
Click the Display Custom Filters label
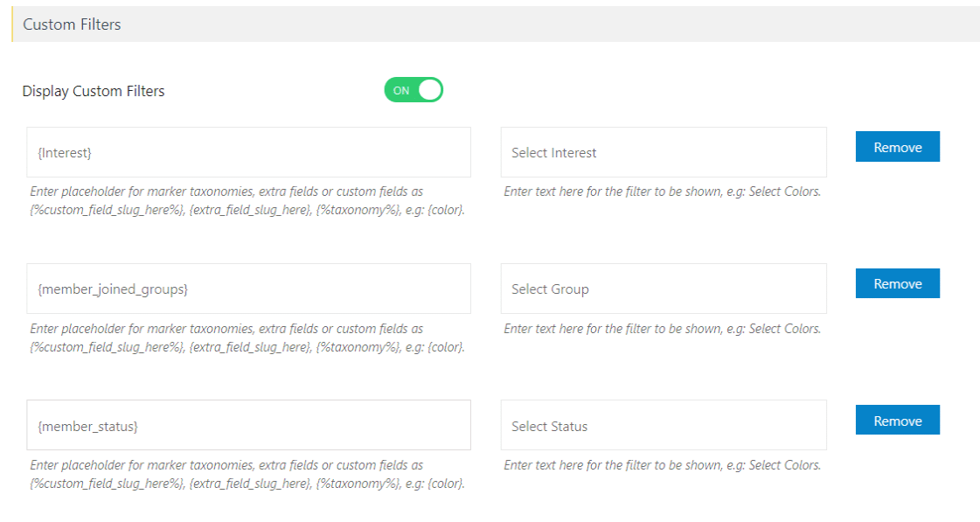click(x=93, y=90)
